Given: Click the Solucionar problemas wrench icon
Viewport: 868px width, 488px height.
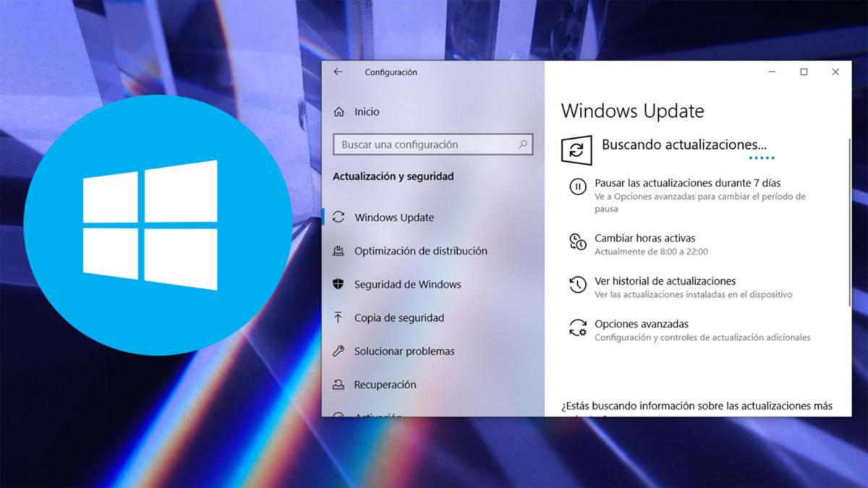Looking at the screenshot, I should click(339, 351).
